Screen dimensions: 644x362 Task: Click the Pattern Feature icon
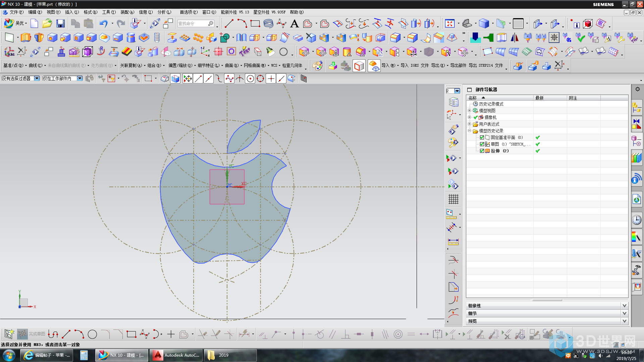185,38
